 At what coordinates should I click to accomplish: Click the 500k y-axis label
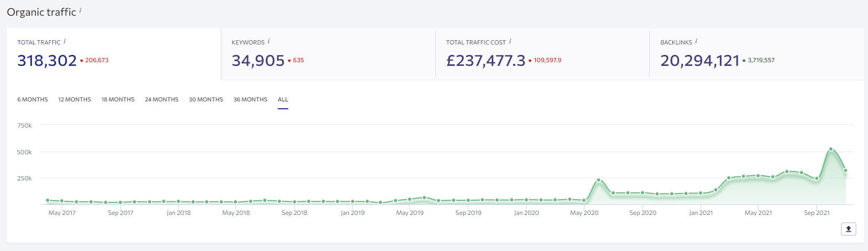click(25, 152)
